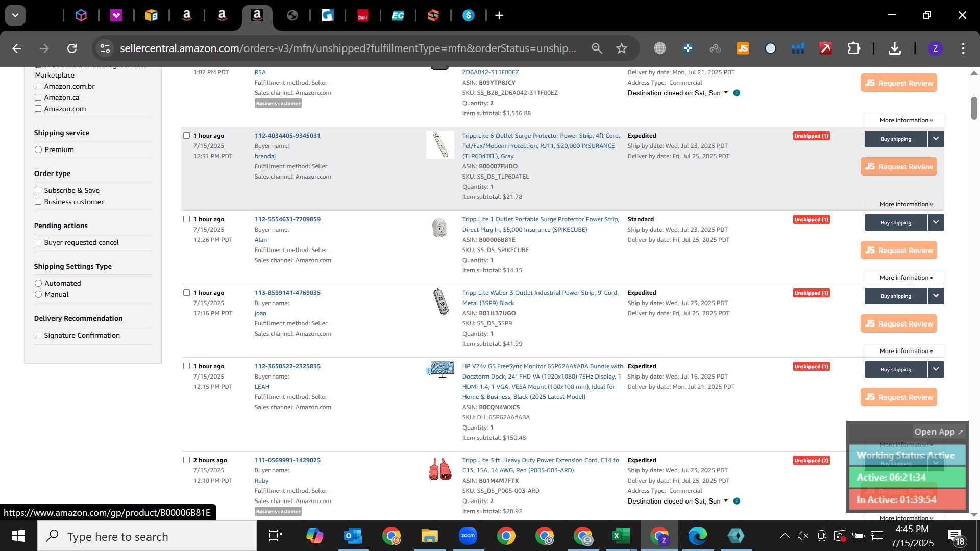980x551 pixels.
Task: Click Request Review for Alan order
Action: 899,250
